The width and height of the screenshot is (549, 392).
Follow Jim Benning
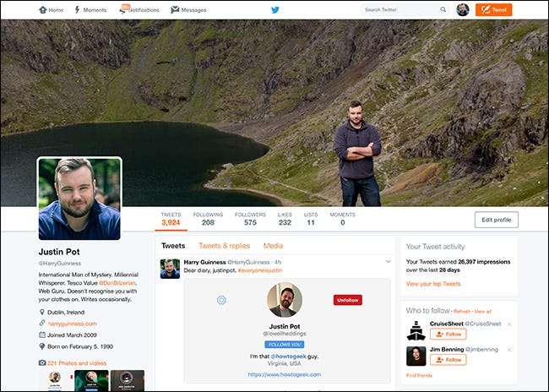click(448, 360)
